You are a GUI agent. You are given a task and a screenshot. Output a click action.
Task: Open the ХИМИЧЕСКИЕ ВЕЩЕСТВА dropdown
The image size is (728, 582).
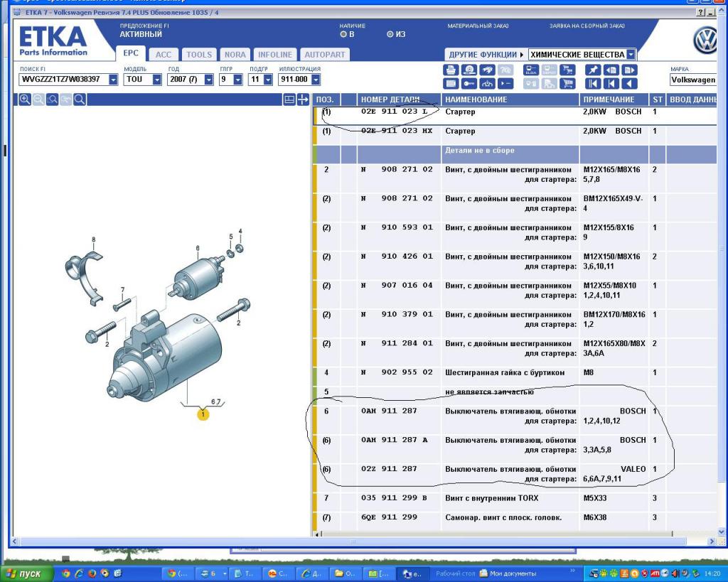click(631, 54)
